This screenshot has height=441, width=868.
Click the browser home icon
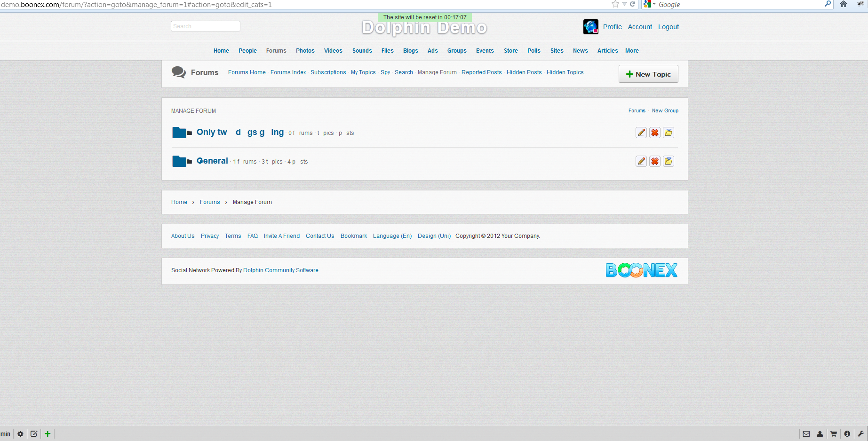(x=844, y=4)
